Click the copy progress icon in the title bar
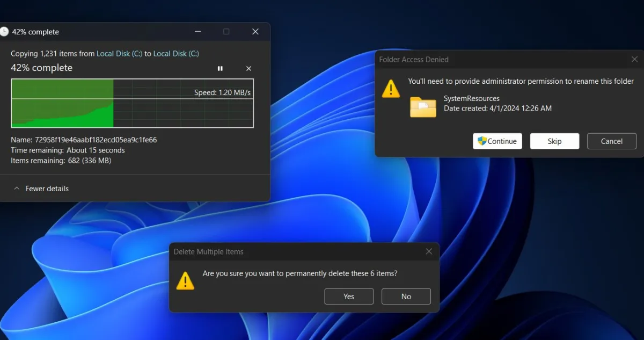The image size is (644, 340). tap(5, 32)
